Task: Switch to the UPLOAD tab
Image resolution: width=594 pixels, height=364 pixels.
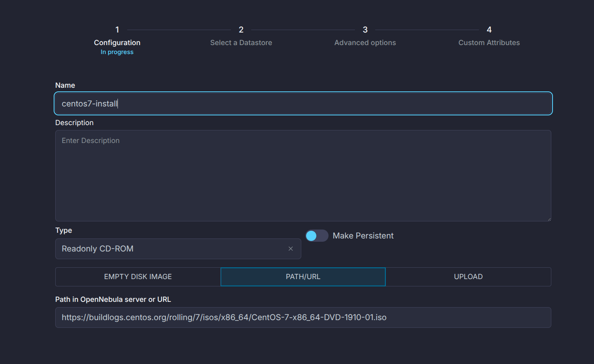Action: pyautogui.click(x=468, y=277)
